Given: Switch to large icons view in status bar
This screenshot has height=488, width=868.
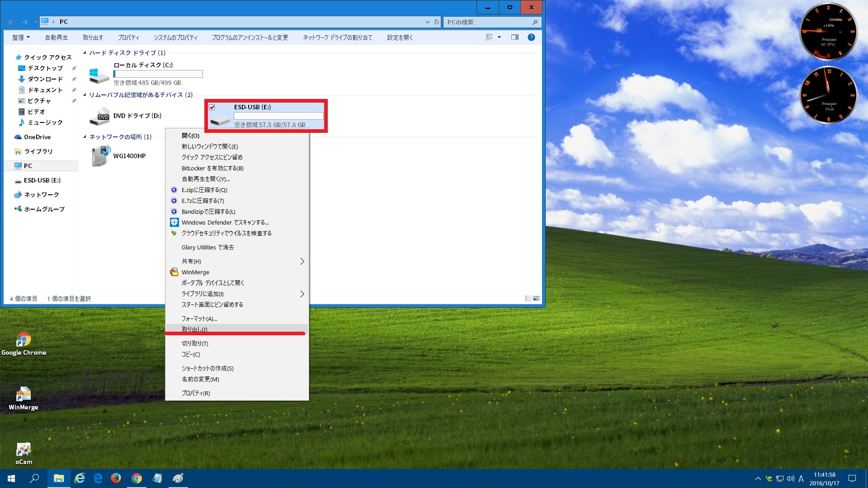Looking at the screenshot, I should point(537,298).
